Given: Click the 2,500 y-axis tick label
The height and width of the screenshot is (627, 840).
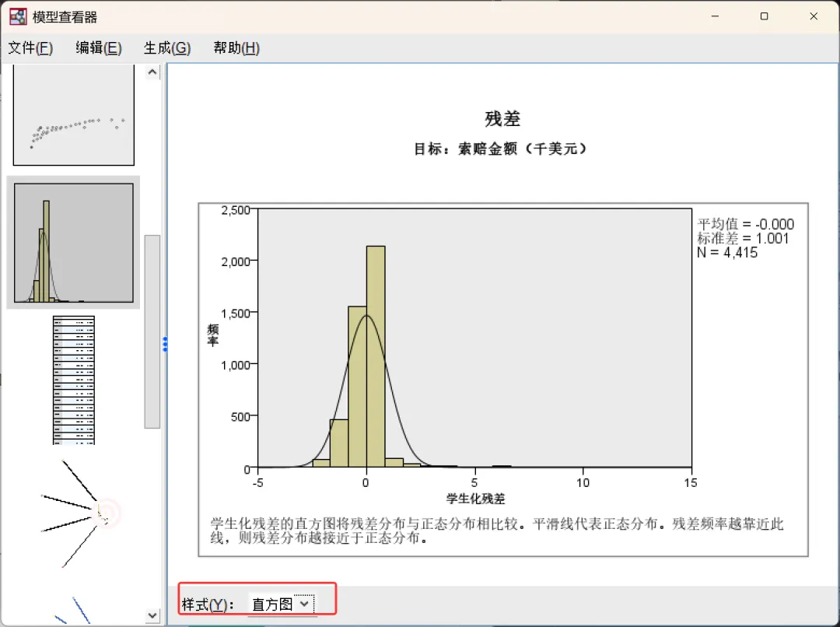Looking at the screenshot, I should click(x=236, y=210).
